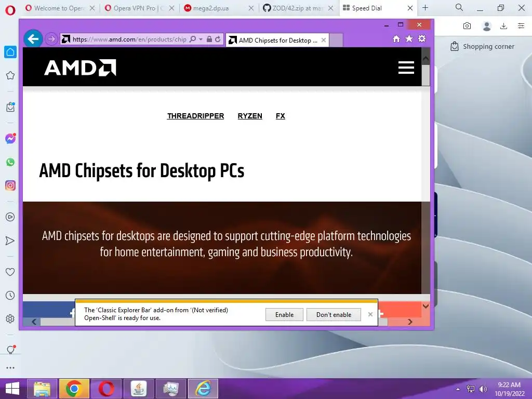Open IE address bar dropdown arrow
This screenshot has height=399, width=532.
201,39
